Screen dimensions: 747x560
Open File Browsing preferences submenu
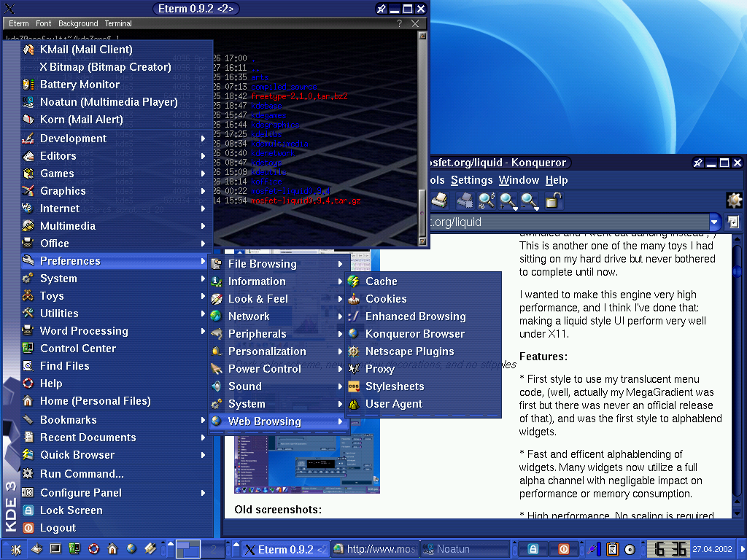[279, 264]
